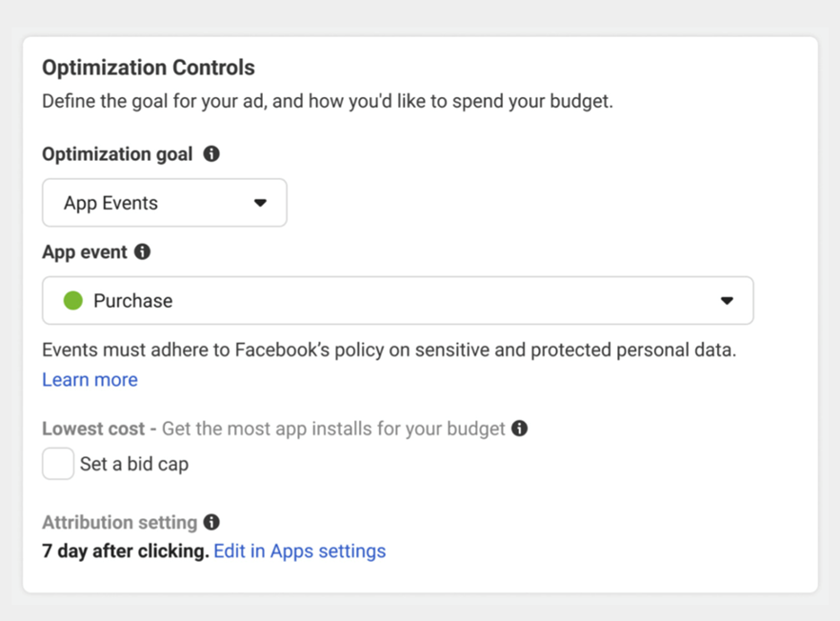Click info icon beside App event label
Viewport: 840px width, 621px height.
click(143, 251)
